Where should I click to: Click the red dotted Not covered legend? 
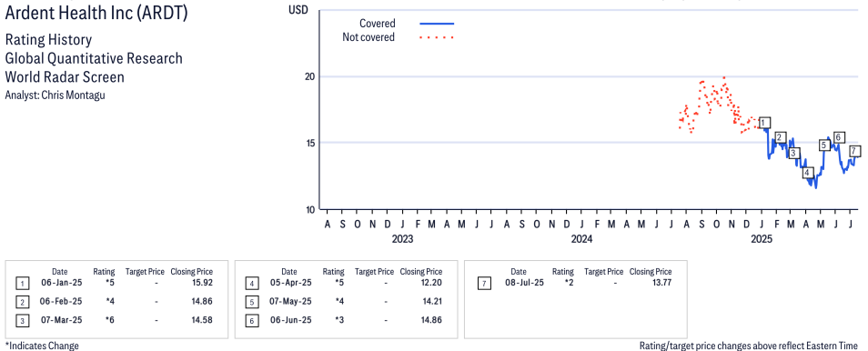pyautogui.click(x=437, y=37)
